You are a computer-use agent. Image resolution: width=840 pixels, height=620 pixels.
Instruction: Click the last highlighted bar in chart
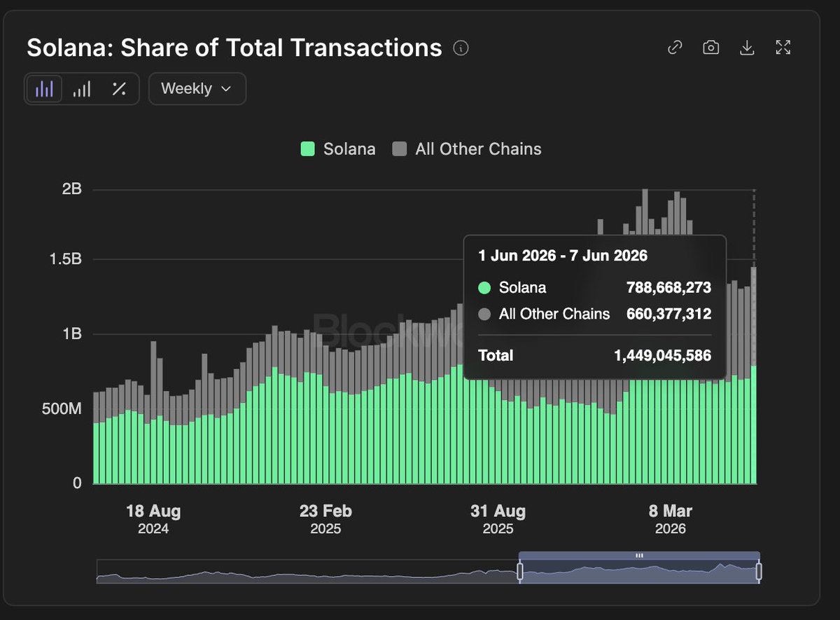click(x=754, y=375)
